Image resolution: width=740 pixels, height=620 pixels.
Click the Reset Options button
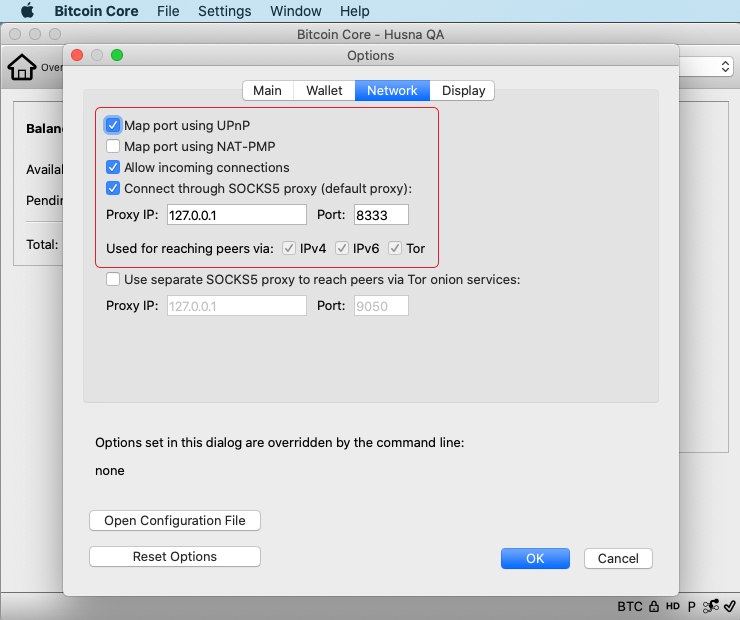(175, 557)
